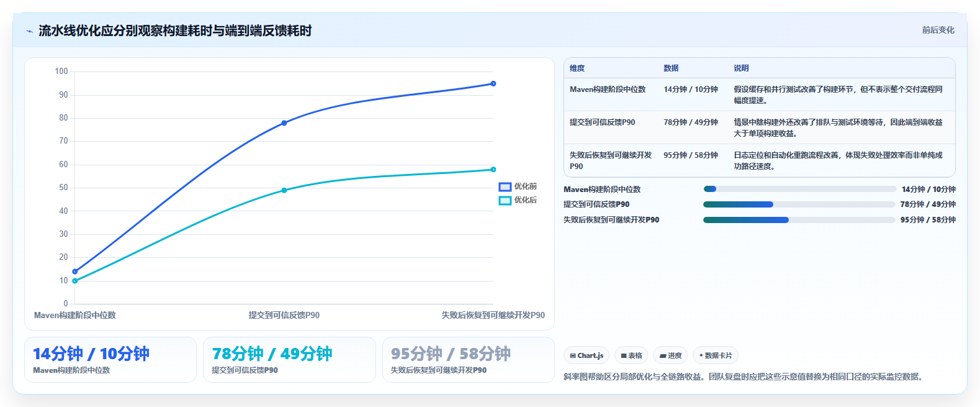Viewport: 980px width, 407px height.
Task: Click x-axis label 失败后恢复到可继续开发P90
Action: click(493, 316)
